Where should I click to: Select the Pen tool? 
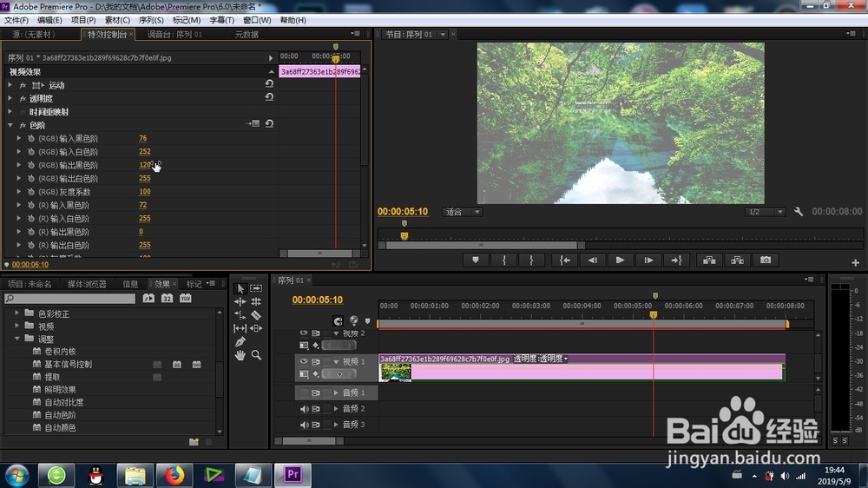pyautogui.click(x=240, y=342)
